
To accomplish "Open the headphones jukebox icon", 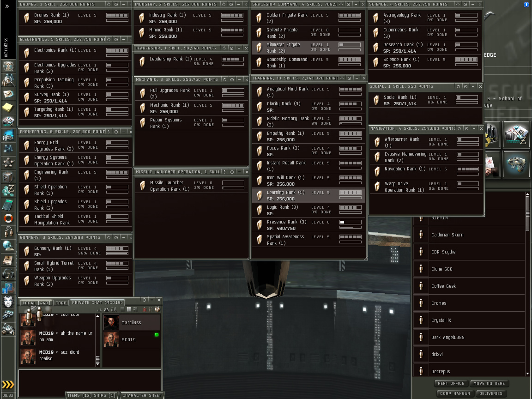I will pos(8,274).
